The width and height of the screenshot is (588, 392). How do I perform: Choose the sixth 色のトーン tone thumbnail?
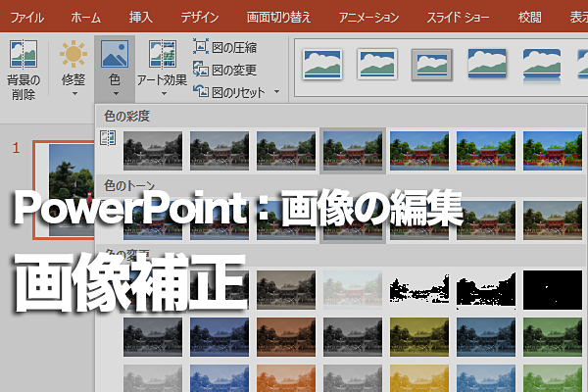point(486,220)
